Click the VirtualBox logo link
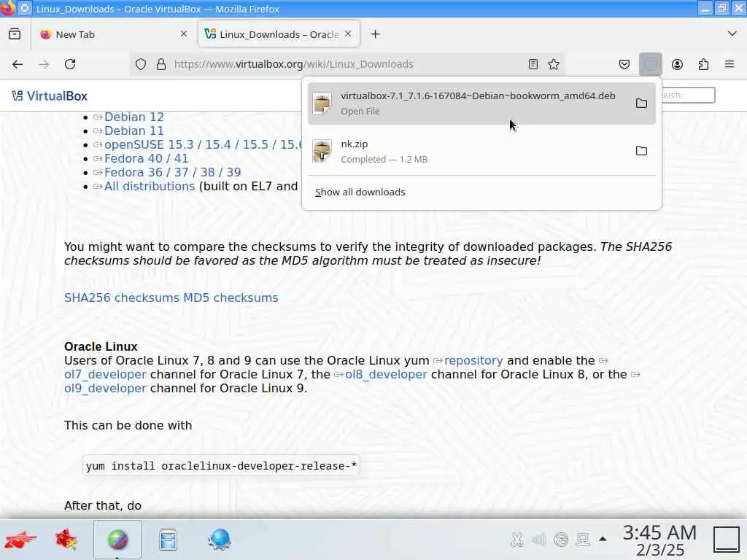 (x=50, y=96)
